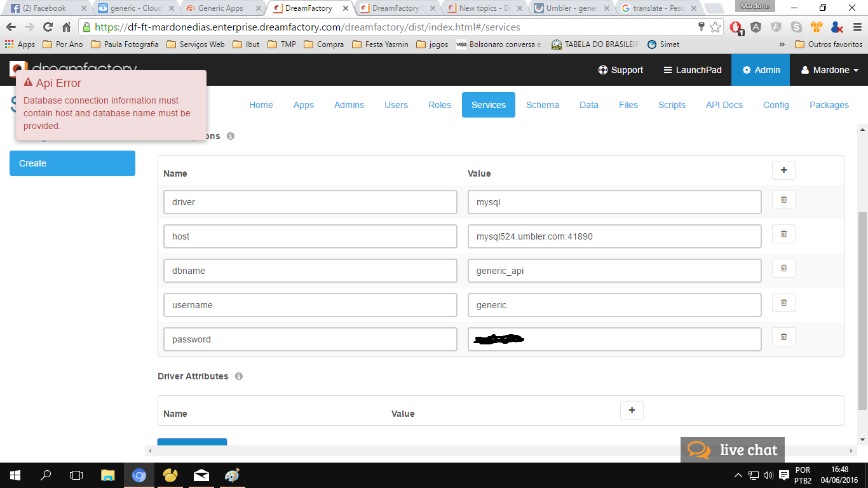This screenshot has height=488, width=868.
Task: Reload the current page
Action: click(x=48, y=27)
